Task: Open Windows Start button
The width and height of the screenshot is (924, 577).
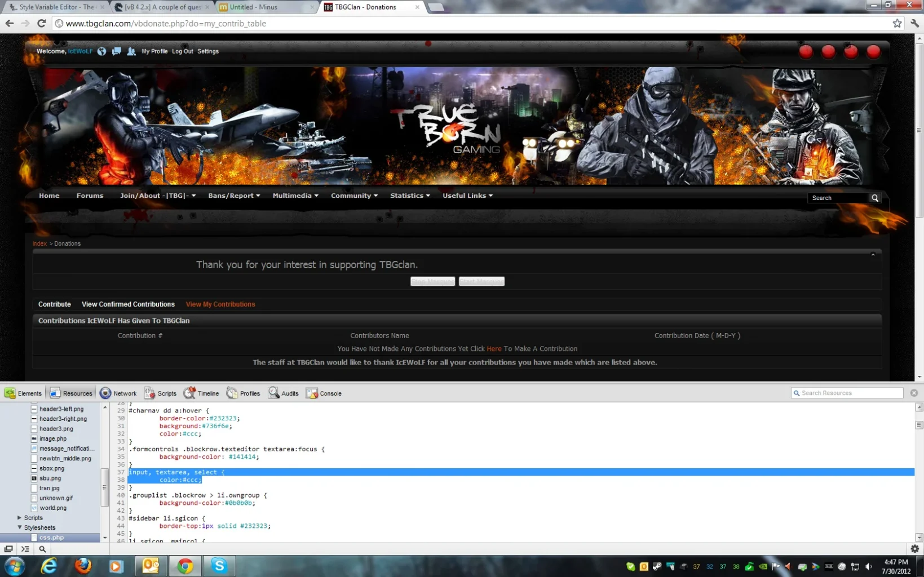Action: click(x=15, y=566)
